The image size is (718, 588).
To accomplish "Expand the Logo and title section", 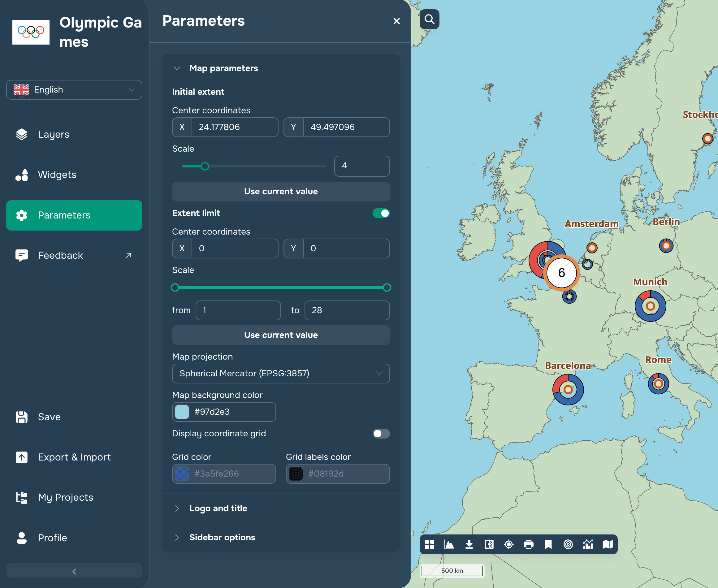I will 218,508.
